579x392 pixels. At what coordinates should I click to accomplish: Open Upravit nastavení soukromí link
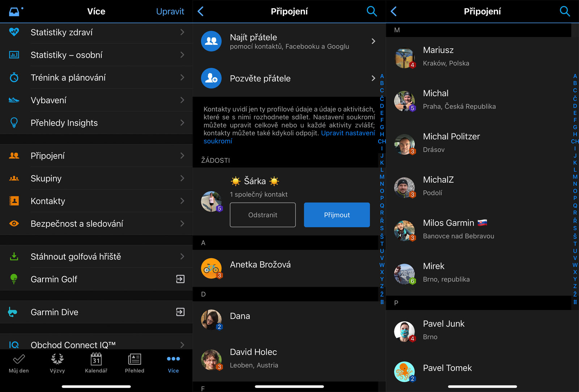coord(347,133)
